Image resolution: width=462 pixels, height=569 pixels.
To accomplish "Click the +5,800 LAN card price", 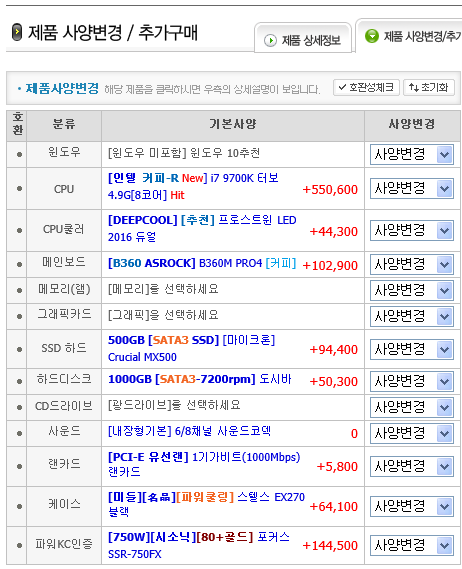I will (x=337, y=467).
